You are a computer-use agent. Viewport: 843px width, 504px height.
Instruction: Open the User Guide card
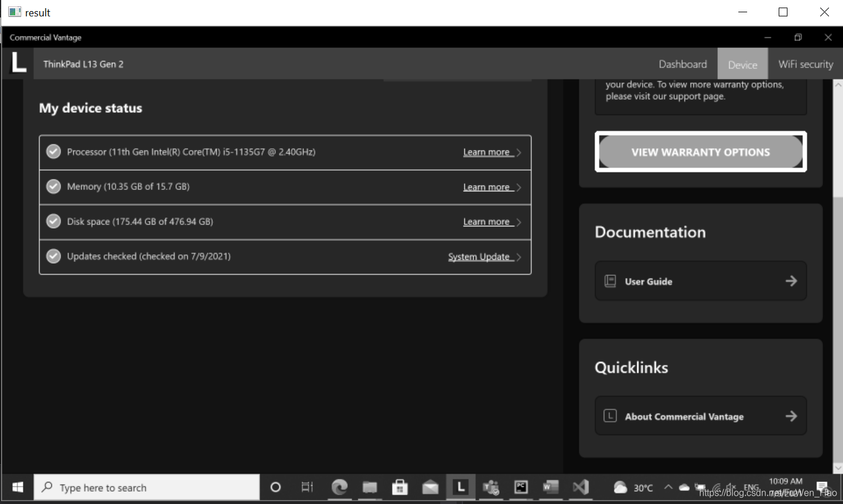tap(700, 281)
